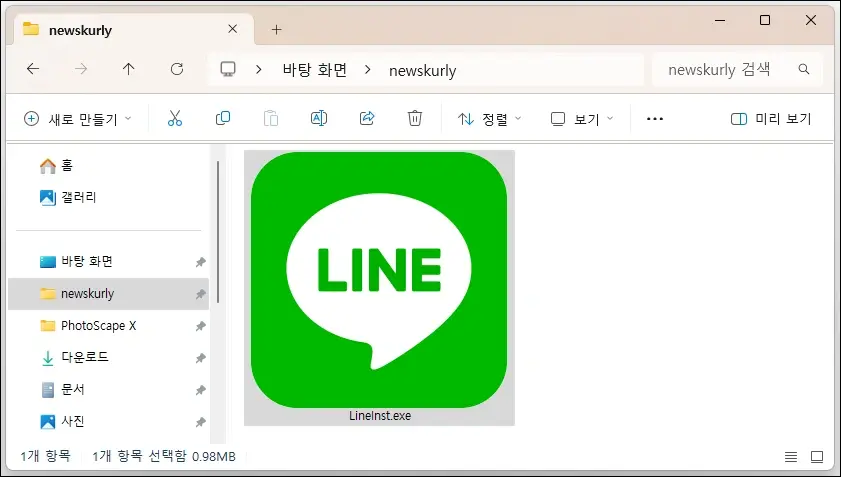
Task: Click the Rename icon in toolbar
Action: coord(319,118)
